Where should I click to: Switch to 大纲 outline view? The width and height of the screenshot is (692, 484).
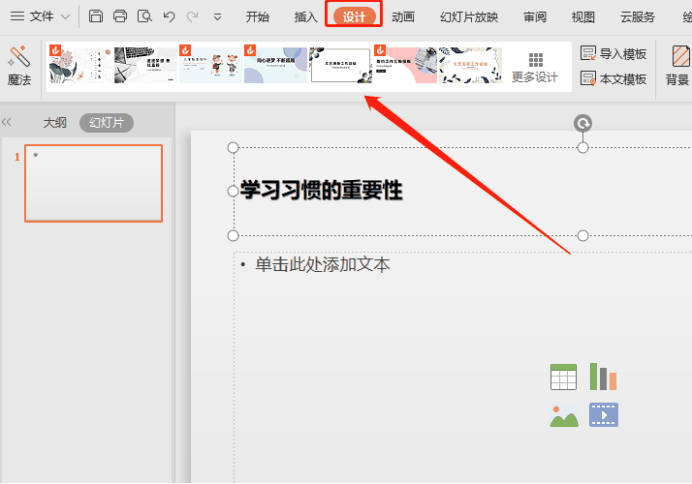55,123
